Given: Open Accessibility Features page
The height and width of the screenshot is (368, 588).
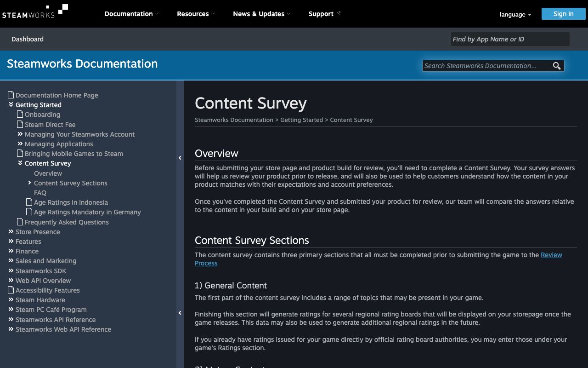Looking at the screenshot, I should tap(48, 290).
